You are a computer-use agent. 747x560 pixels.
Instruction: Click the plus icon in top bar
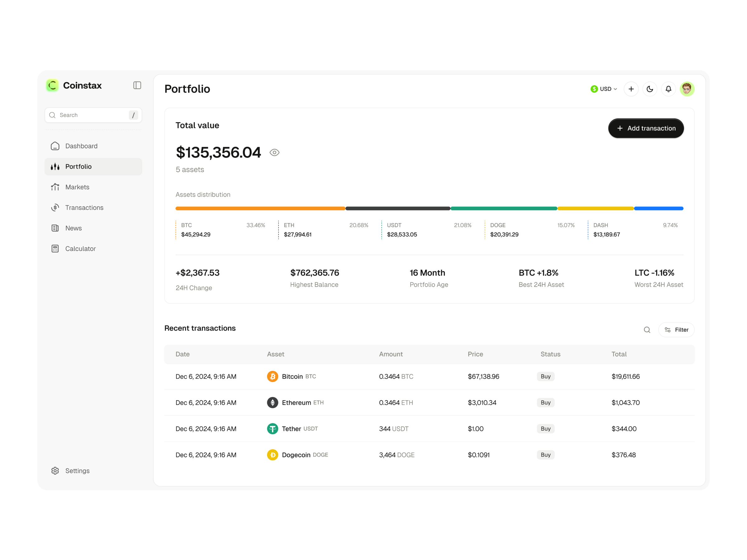click(x=631, y=89)
